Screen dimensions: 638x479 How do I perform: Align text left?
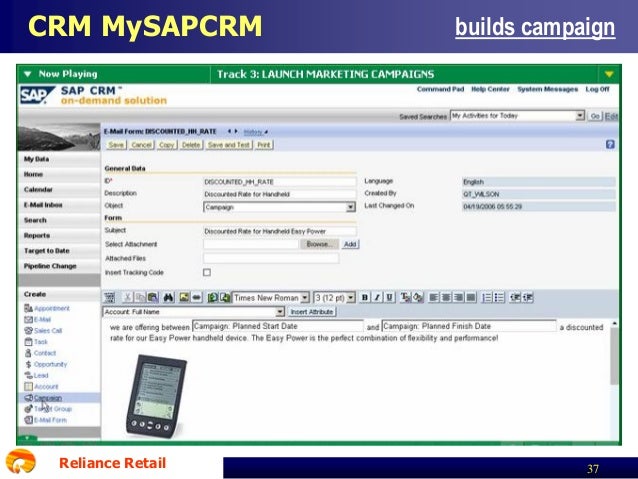click(434, 297)
